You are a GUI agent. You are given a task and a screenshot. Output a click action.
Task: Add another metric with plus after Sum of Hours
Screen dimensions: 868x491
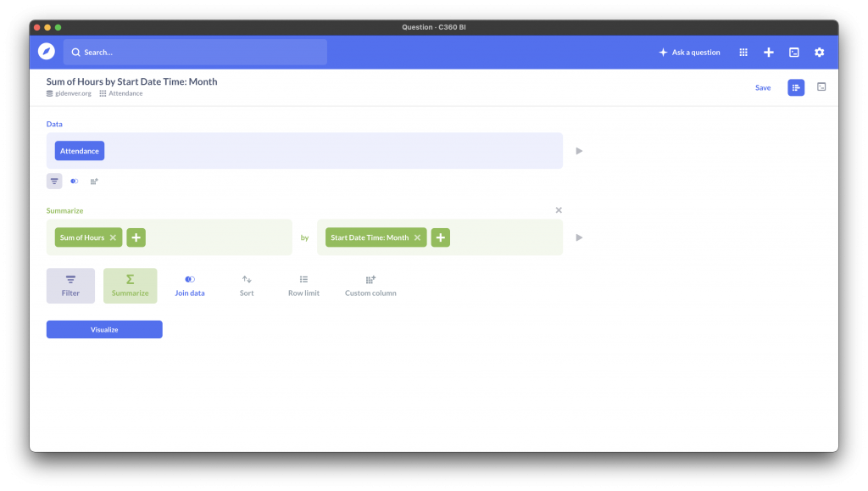136,237
